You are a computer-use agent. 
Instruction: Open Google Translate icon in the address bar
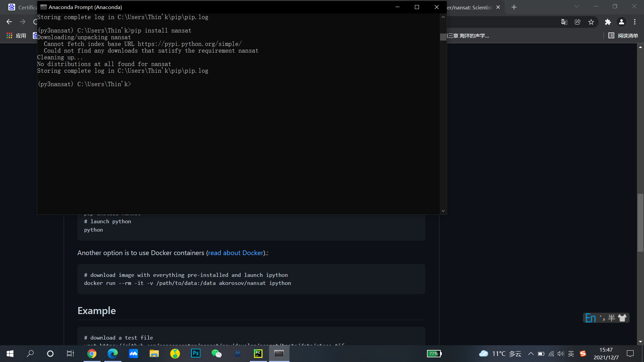click(565, 22)
